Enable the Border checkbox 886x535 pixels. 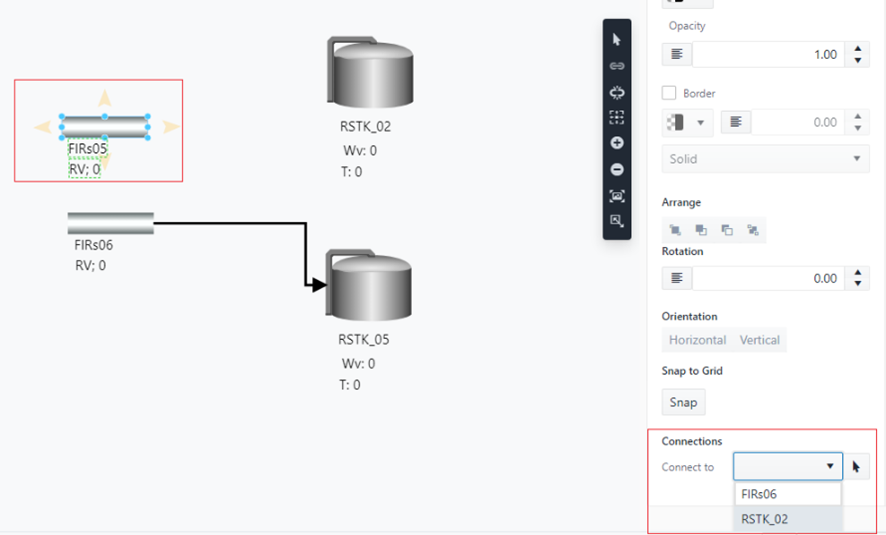click(x=670, y=93)
